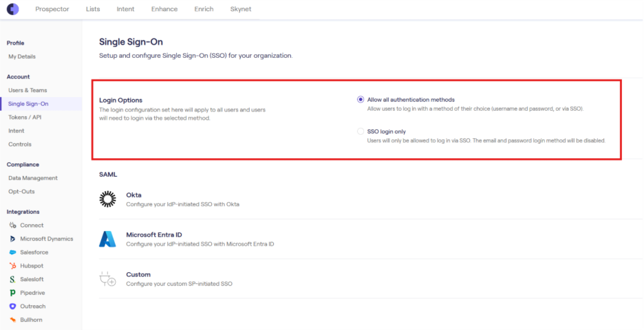Click the Custom SSO plug icon
Viewport: 644px width, 330px height.
coord(107,278)
